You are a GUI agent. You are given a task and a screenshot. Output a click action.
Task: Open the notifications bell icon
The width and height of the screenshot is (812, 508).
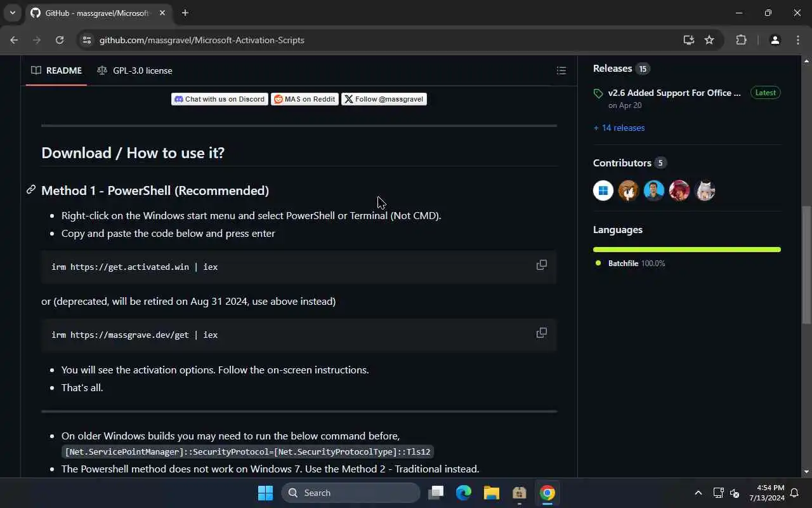[x=794, y=493]
